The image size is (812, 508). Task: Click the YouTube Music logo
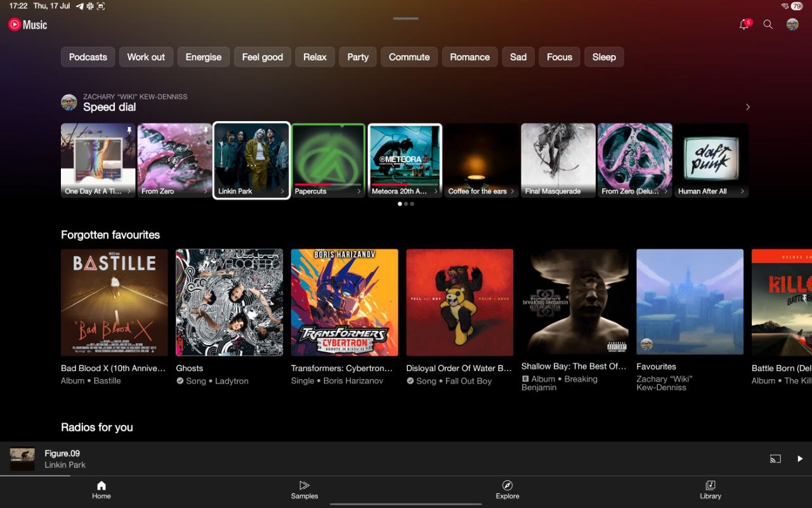[28, 25]
